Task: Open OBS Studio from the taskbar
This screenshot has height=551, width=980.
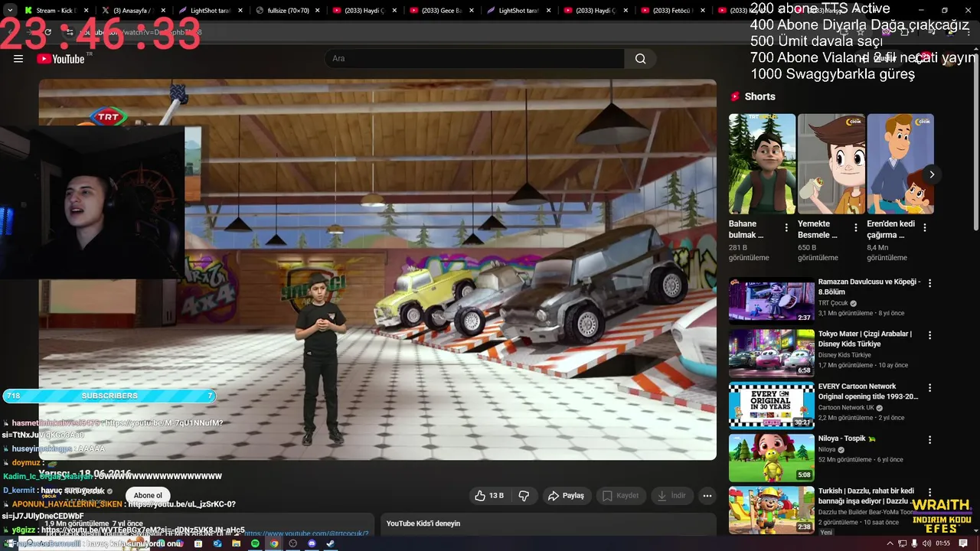Action: click(292, 543)
